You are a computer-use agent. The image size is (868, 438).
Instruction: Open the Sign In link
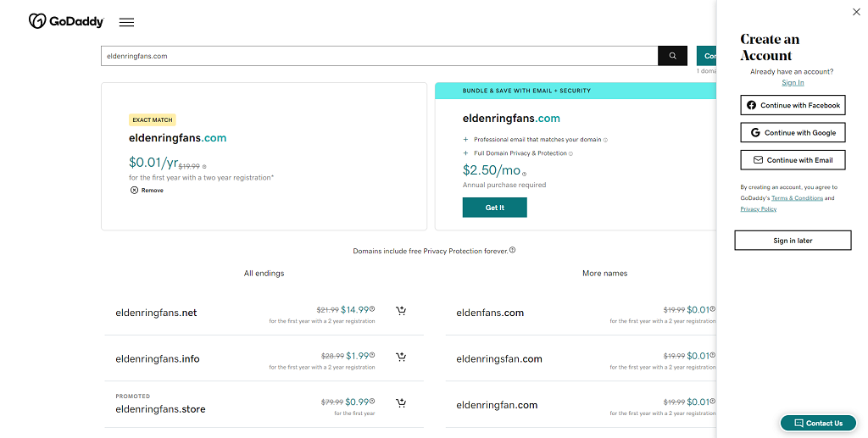(793, 83)
